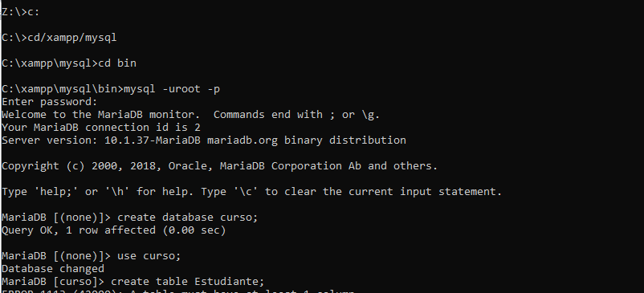Click the quoted 'help;' keyword
The image size is (644, 293).
(56, 192)
